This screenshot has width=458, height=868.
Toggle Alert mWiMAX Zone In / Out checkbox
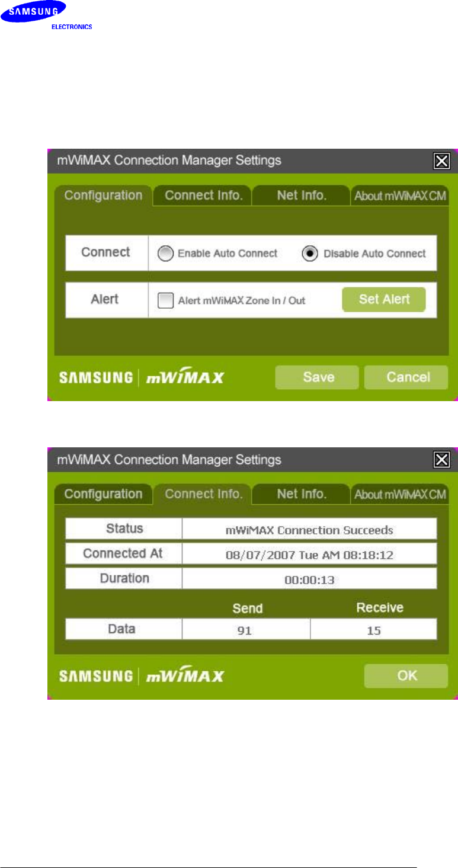(165, 300)
